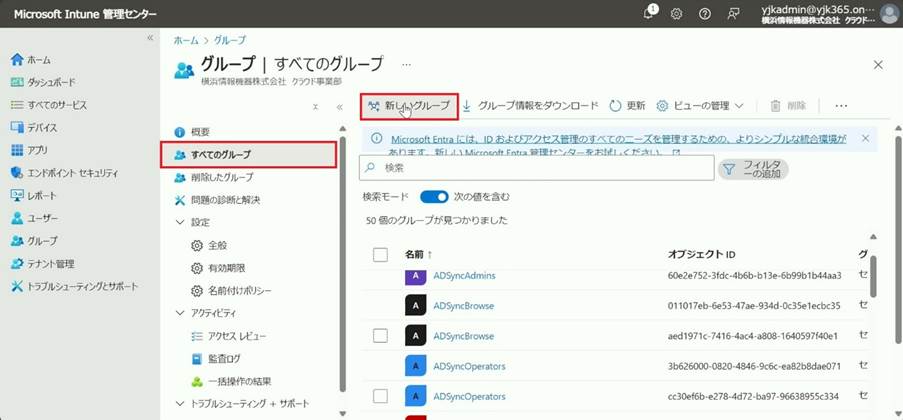Click the グループ breadcrumb link
The width and height of the screenshot is (903, 420).
230,40
